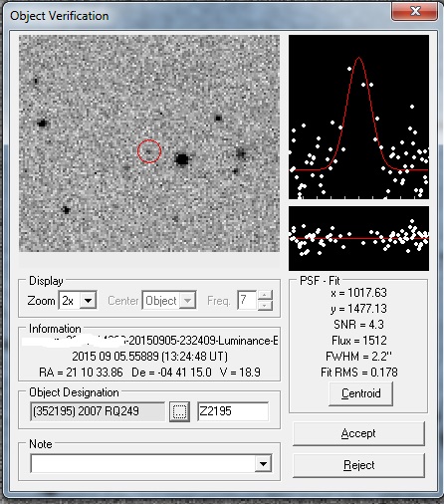The width and height of the screenshot is (444, 504).
Task: Click inside the Note text field
Action: (x=142, y=463)
